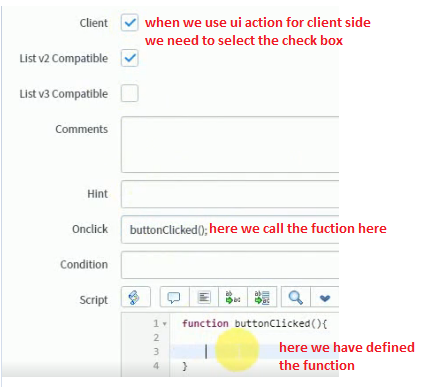
Task: Click the 'function buttonClicked(){' code line
Action: (x=255, y=323)
